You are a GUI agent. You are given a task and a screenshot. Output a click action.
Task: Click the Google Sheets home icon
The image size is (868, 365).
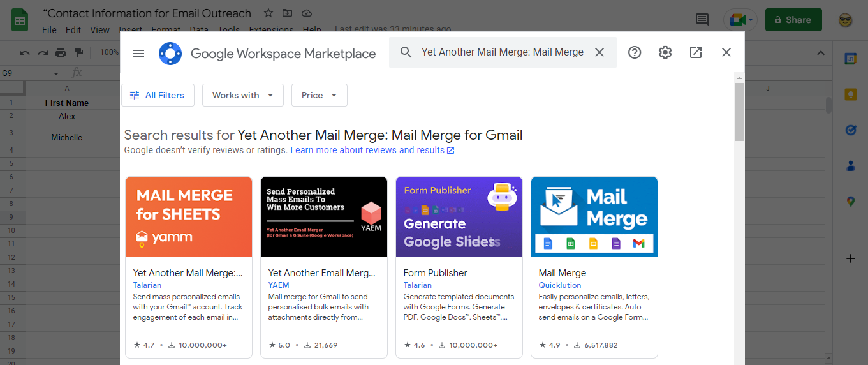pos(20,20)
